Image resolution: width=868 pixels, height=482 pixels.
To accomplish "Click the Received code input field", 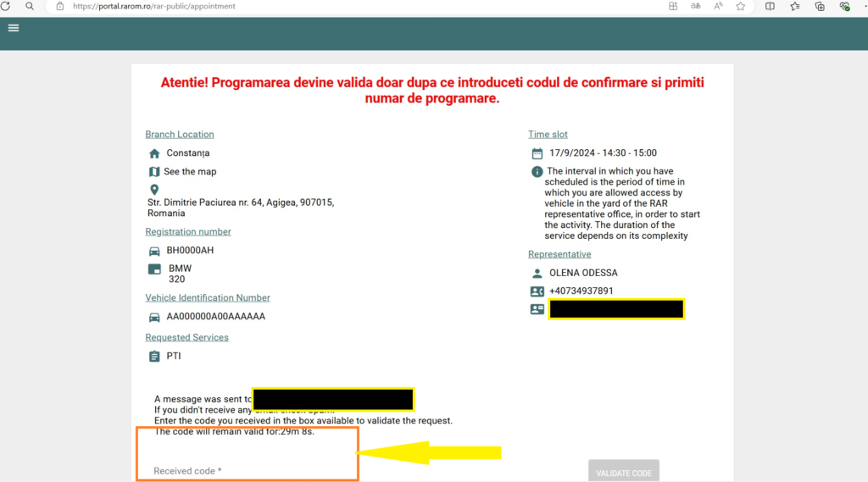I will click(246, 471).
